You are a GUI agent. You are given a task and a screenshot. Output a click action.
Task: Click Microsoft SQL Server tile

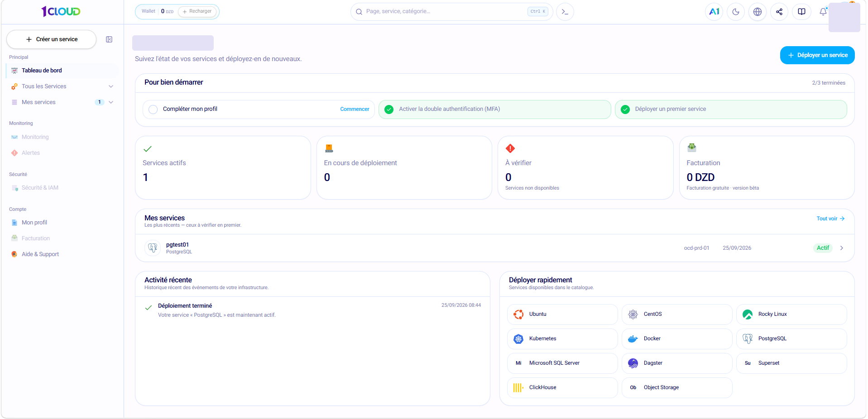tap(562, 363)
